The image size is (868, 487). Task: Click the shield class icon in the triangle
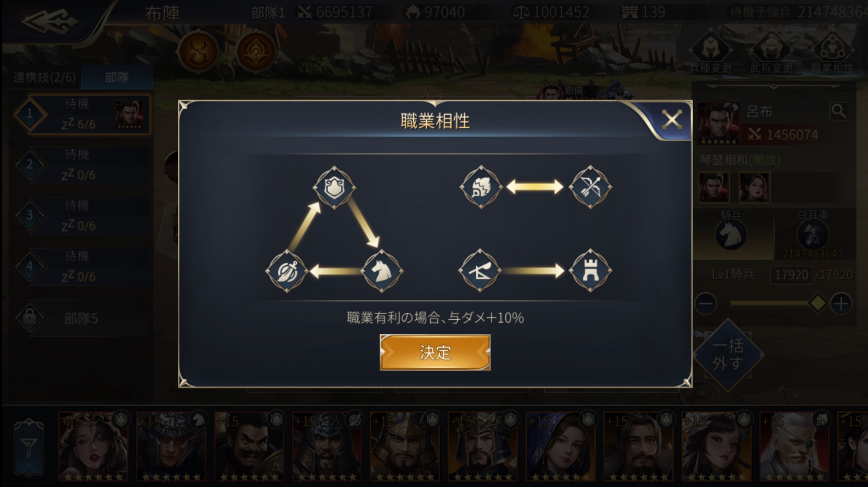(334, 188)
